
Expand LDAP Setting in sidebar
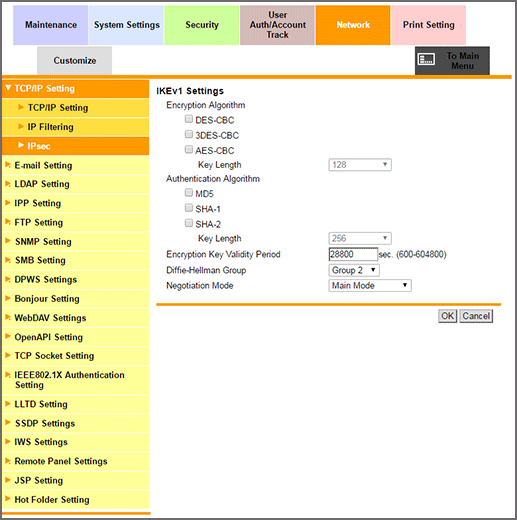(x=75, y=184)
